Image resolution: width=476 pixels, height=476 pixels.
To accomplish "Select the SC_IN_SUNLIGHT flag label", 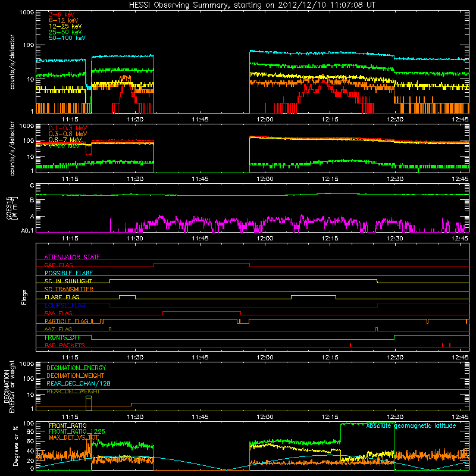I will click(68, 281).
